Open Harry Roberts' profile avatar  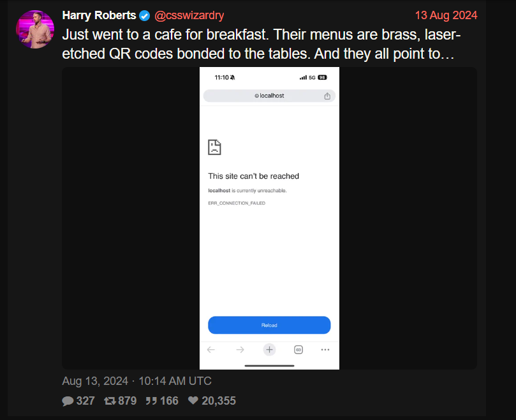pyautogui.click(x=35, y=29)
